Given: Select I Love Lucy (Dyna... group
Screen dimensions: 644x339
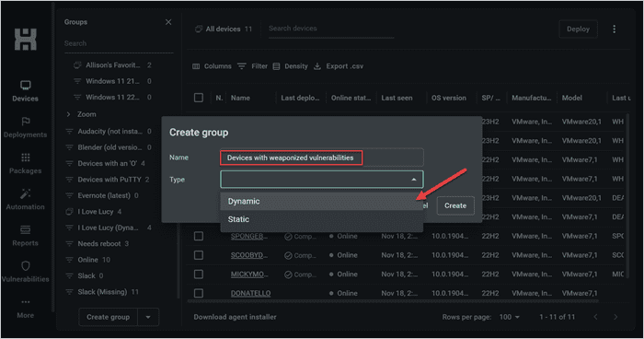Looking at the screenshot, I should [x=109, y=228].
